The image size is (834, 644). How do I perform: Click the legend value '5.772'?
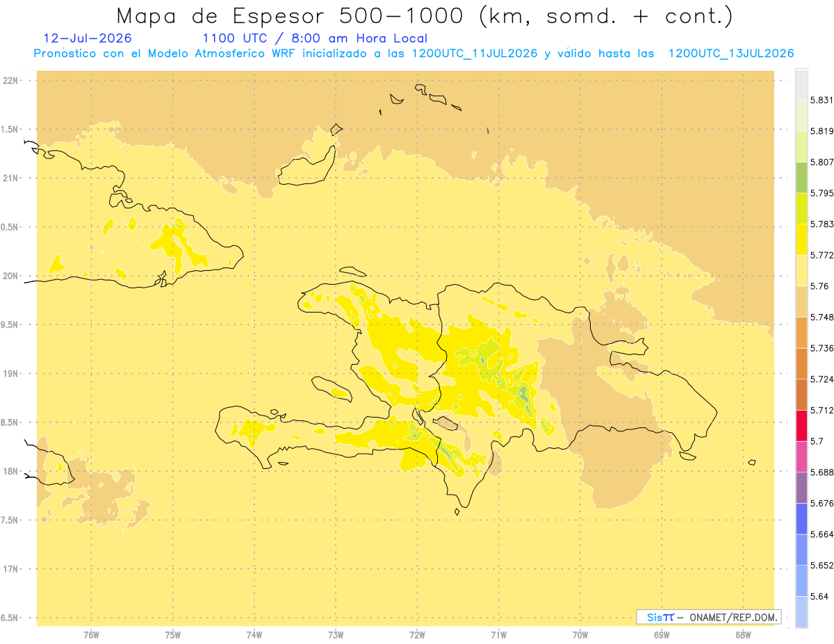click(x=822, y=256)
